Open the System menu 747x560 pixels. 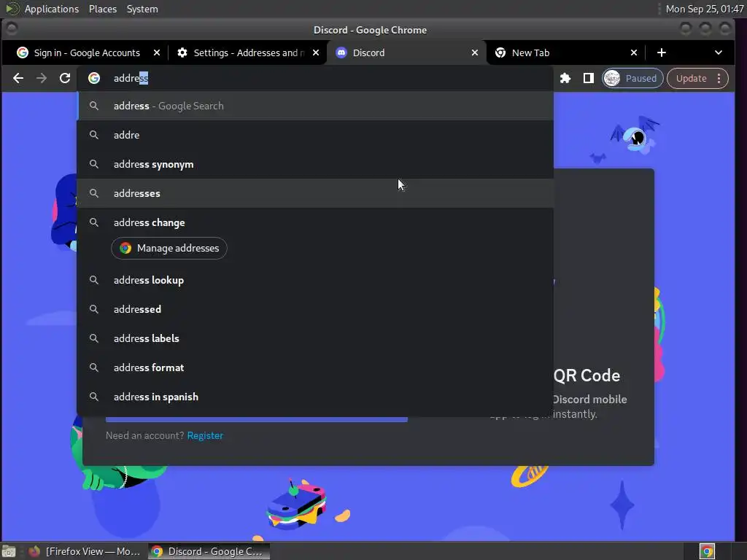(x=142, y=9)
